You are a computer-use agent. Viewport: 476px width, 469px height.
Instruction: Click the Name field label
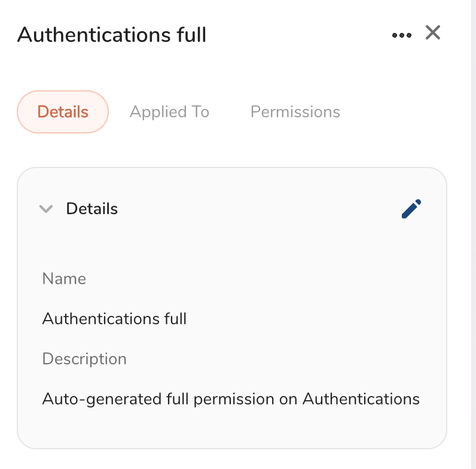(64, 279)
